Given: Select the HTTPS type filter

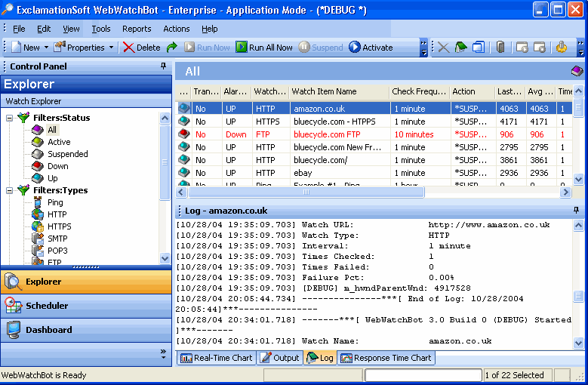Looking at the screenshot, I should coord(59,226).
